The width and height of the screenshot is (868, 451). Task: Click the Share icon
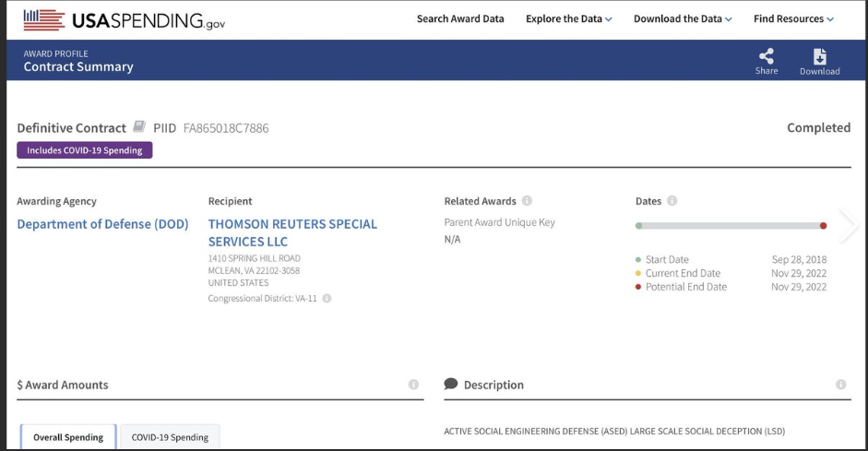coord(766,56)
